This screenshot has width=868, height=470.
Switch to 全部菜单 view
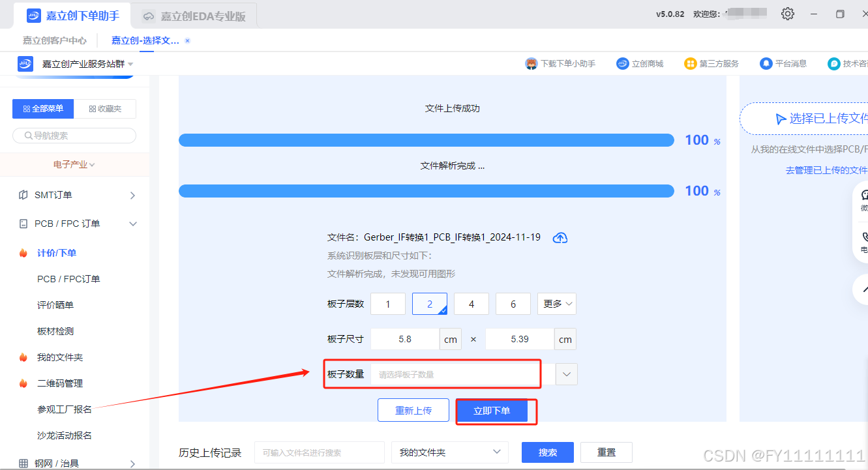[x=43, y=109]
